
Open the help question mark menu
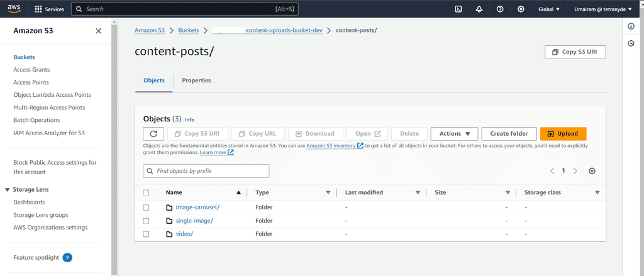coord(500,9)
